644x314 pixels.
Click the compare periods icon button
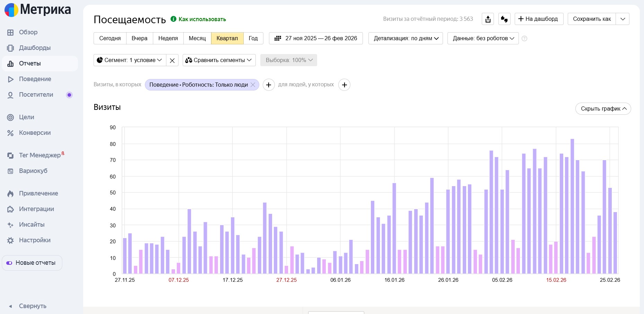coord(504,19)
